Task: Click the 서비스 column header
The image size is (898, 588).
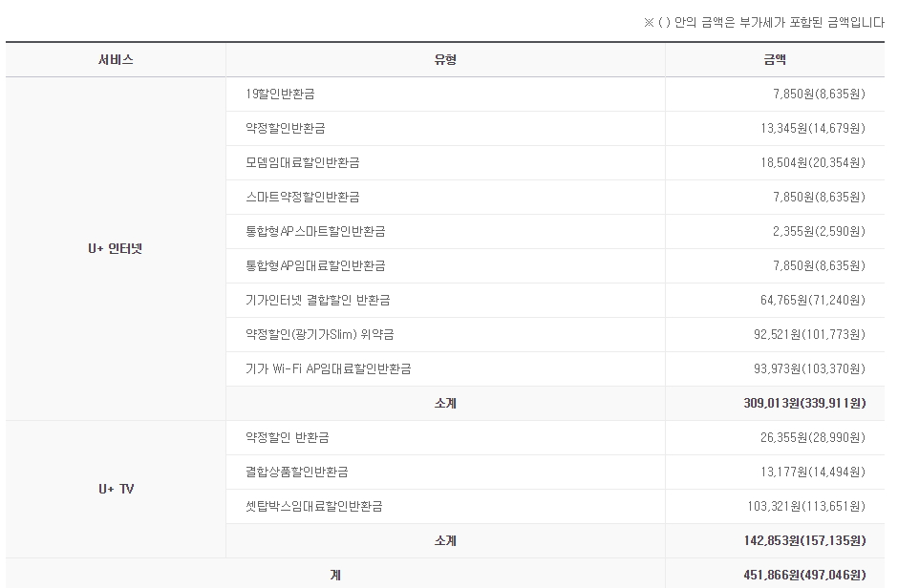Action: tap(116, 59)
